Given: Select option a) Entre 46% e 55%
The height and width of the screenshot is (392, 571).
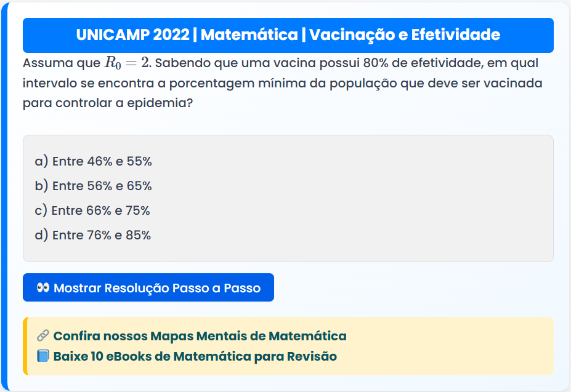Looking at the screenshot, I should pos(94,162).
